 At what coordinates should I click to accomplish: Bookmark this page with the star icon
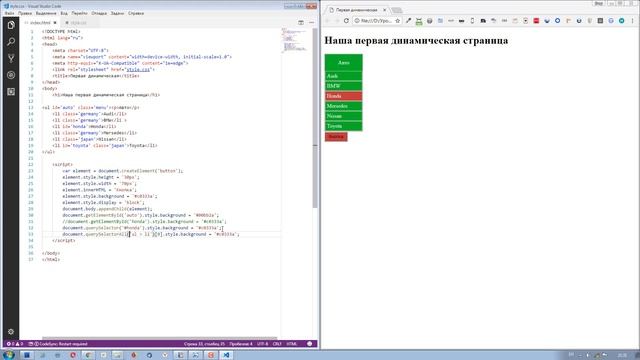pos(397,20)
